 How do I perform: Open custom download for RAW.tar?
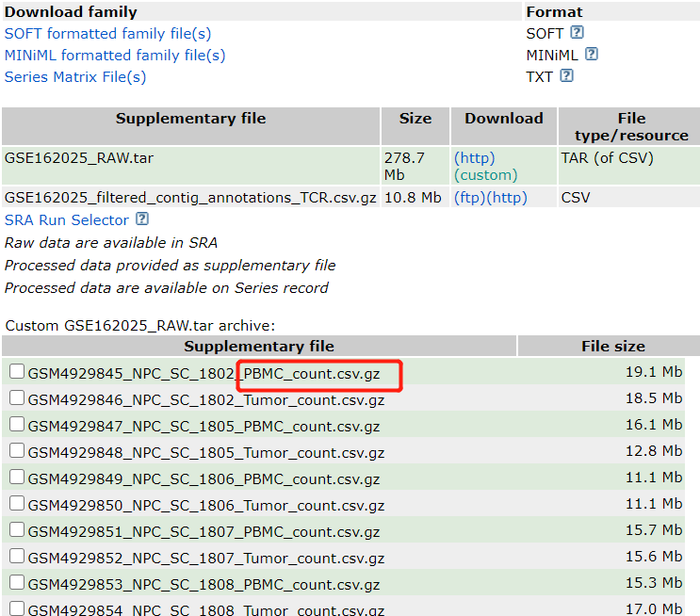point(485,175)
